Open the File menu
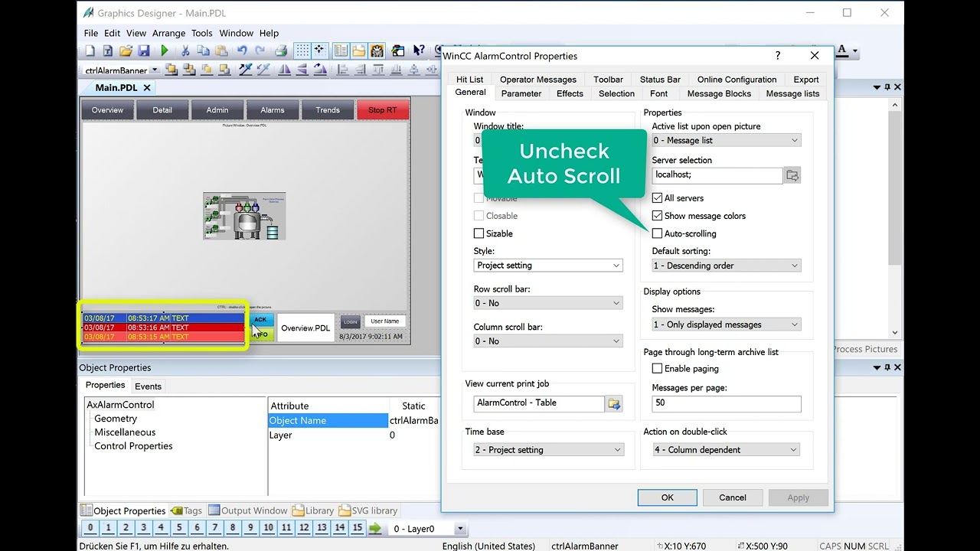980x551 pixels. tap(91, 33)
